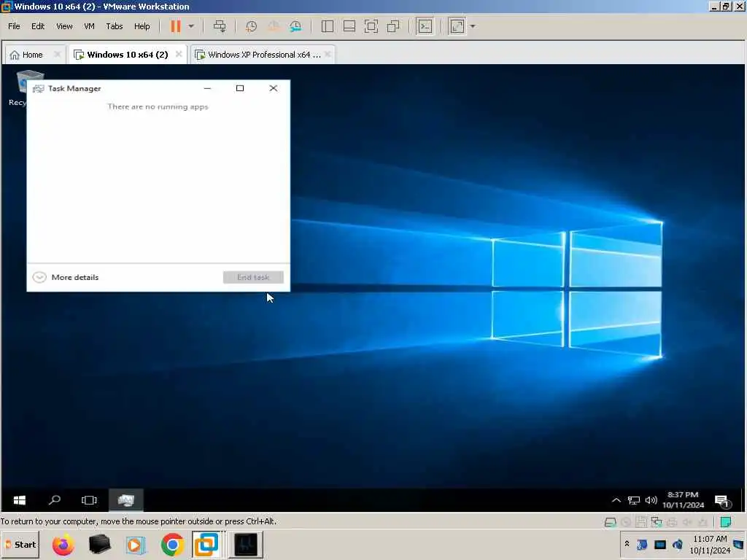Open the snapshot manager with the wrench clock
The height and width of the screenshot is (560, 747).
click(x=295, y=26)
